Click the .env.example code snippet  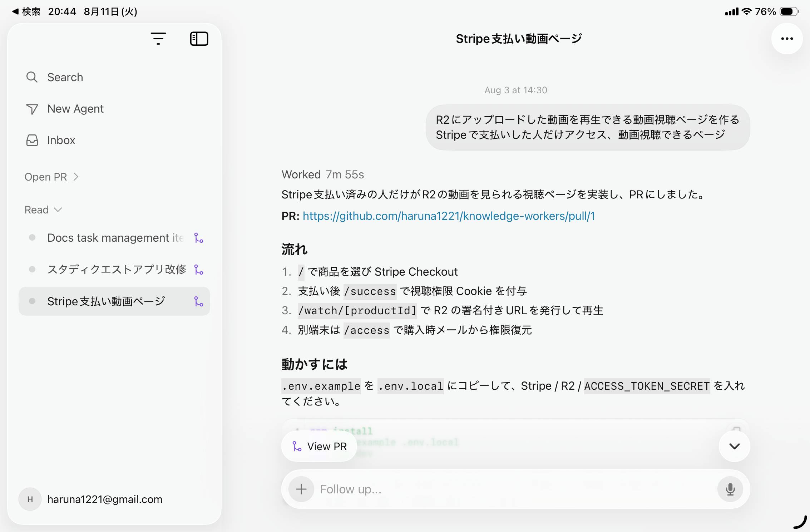click(x=321, y=386)
